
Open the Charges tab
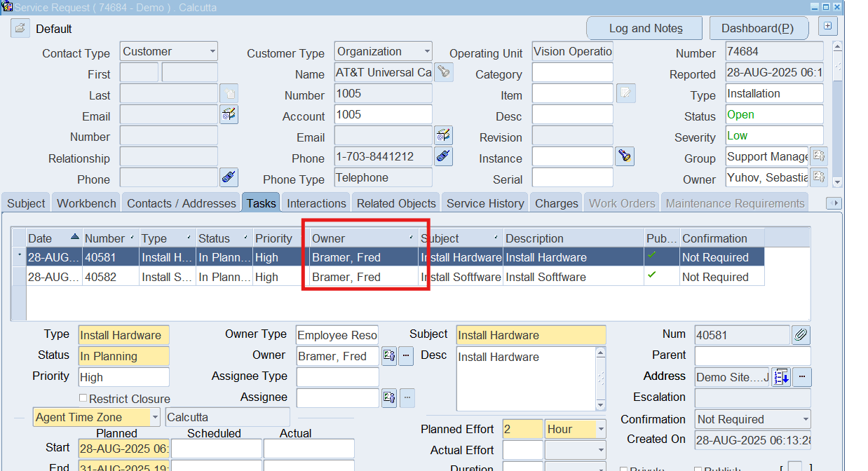tap(556, 203)
